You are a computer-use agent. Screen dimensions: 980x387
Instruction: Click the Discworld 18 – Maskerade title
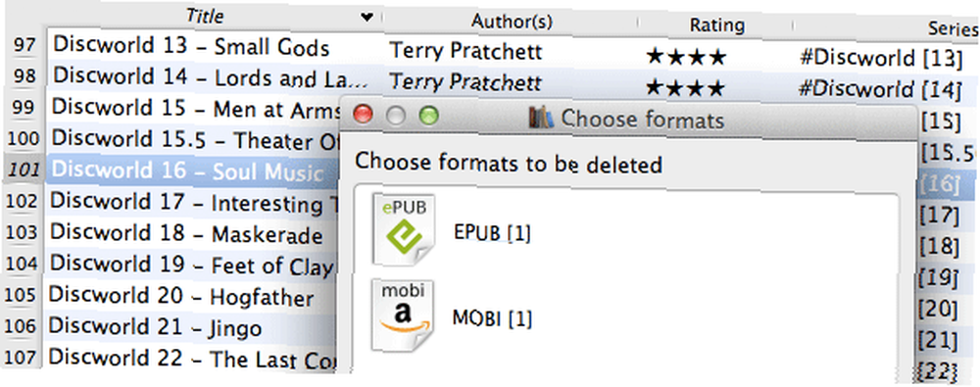186,232
